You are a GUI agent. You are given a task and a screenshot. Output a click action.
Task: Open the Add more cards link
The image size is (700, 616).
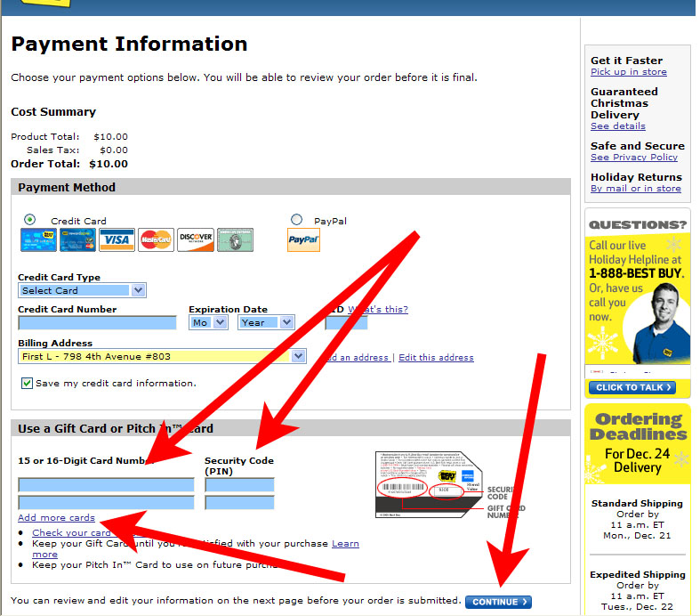tap(56, 517)
